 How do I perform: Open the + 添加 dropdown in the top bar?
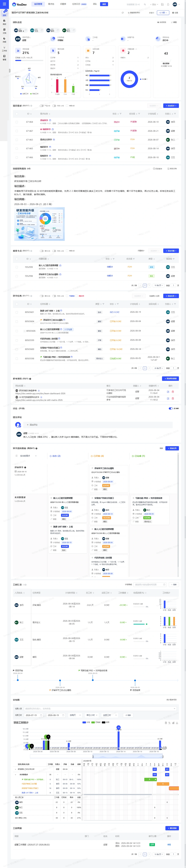point(155,4)
